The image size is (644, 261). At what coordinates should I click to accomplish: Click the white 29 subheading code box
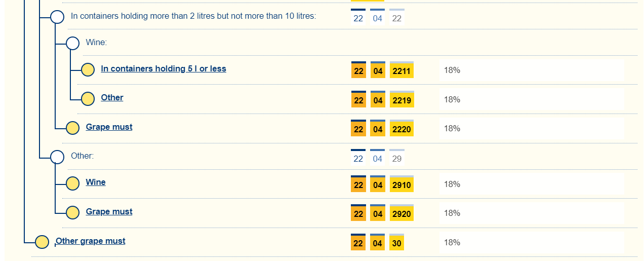397,159
